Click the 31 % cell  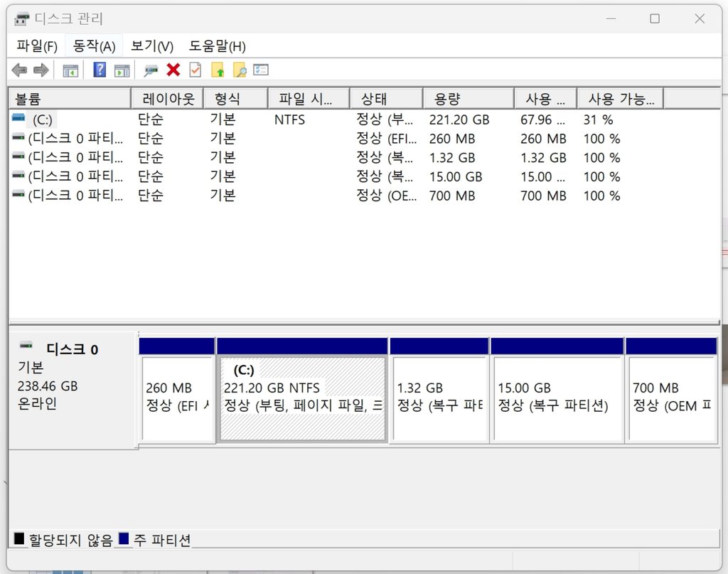pos(598,119)
